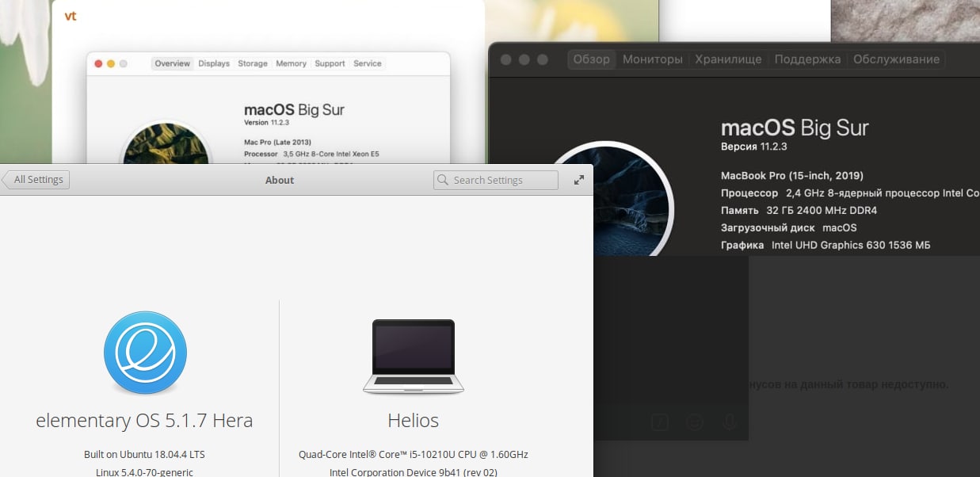Open the Support tab in light window
The image size is (980, 477).
tap(330, 63)
